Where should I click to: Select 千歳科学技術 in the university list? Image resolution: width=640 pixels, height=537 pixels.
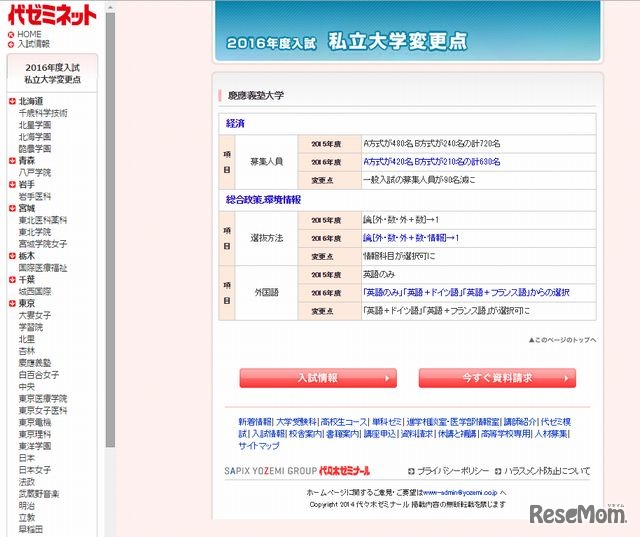pos(43,113)
